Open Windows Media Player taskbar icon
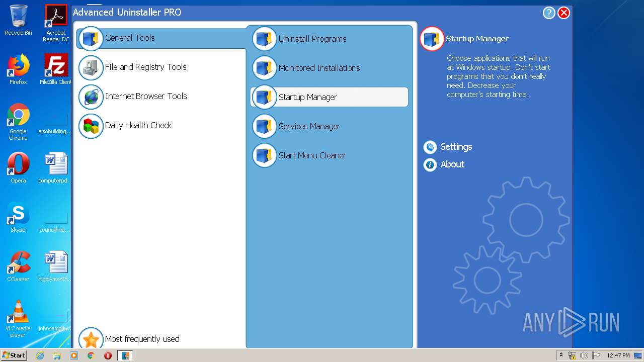Screen dimensions: 644x362 point(74,355)
